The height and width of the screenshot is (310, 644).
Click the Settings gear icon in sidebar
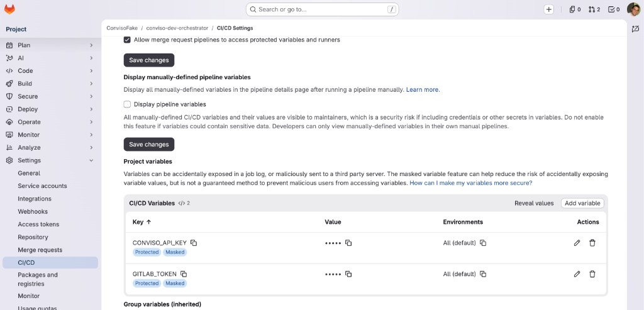(x=9, y=160)
